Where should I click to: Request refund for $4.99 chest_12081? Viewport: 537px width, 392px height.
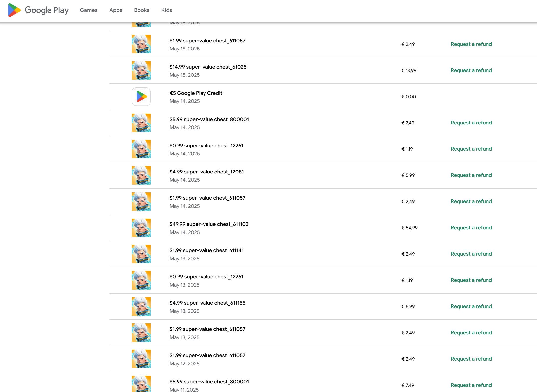point(471,175)
